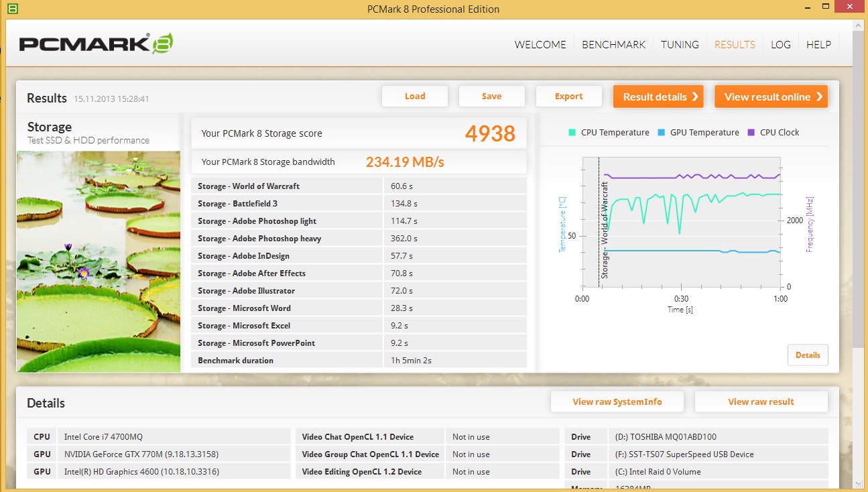Select Storage - Adobe InDesign row
Screen dimensions: 868x492
pos(359,255)
